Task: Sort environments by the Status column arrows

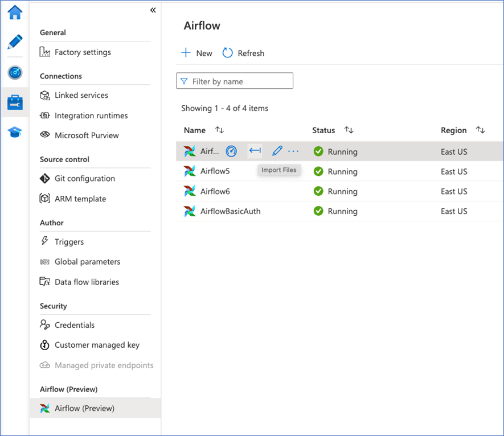Action: point(349,130)
